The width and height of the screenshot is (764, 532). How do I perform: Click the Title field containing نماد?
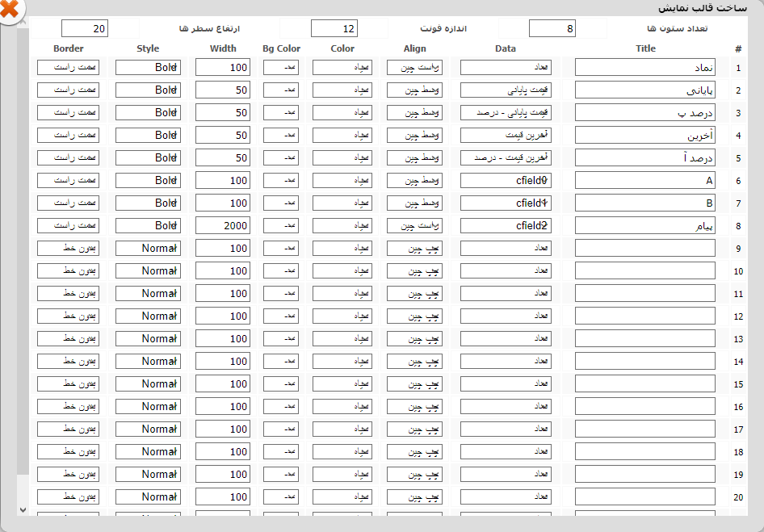click(644, 68)
